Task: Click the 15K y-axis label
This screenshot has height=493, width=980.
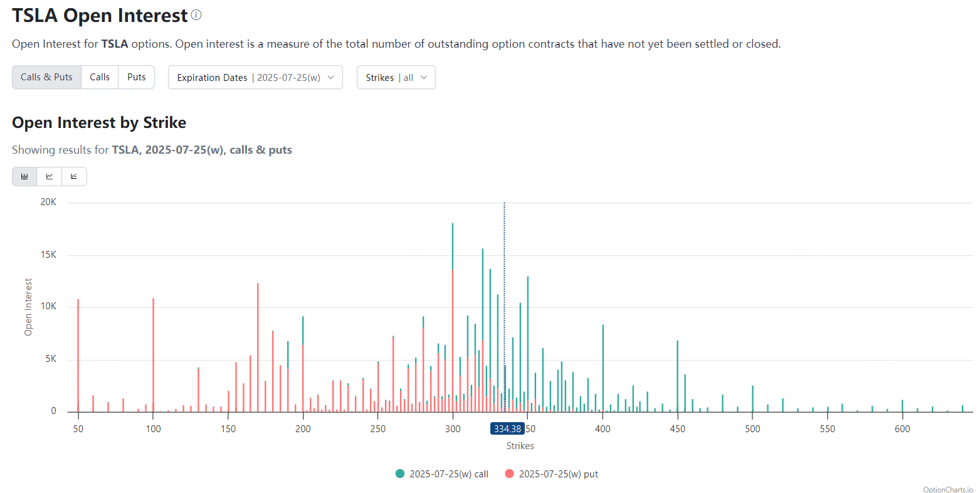Action: [48, 255]
